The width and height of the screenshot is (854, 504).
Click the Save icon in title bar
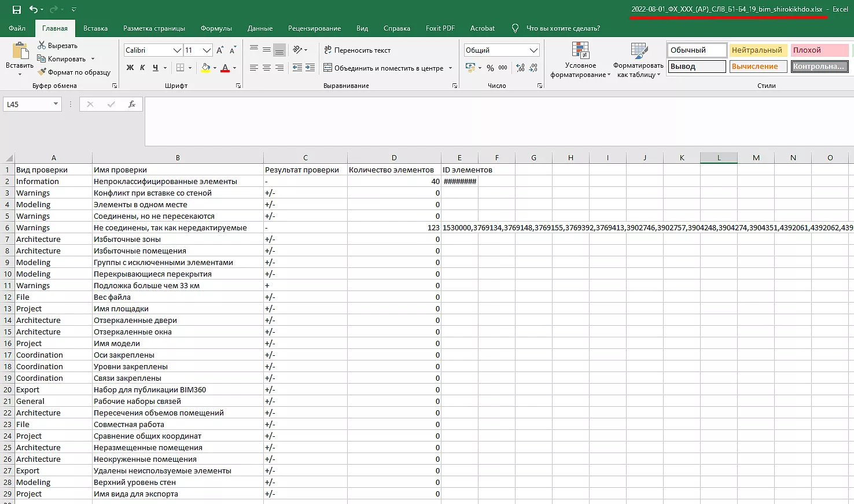click(16, 10)
